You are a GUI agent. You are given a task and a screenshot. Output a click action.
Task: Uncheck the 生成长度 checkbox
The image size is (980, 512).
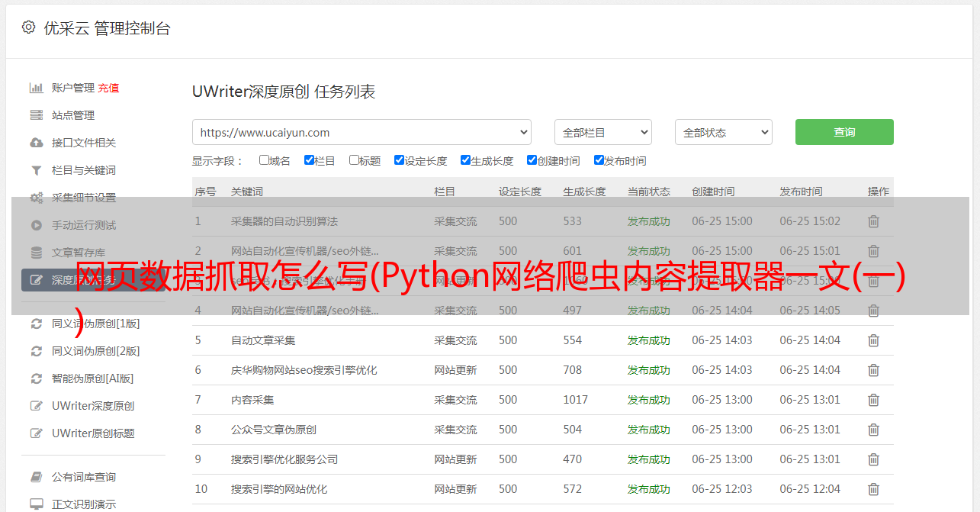click(x=465, y=160)
